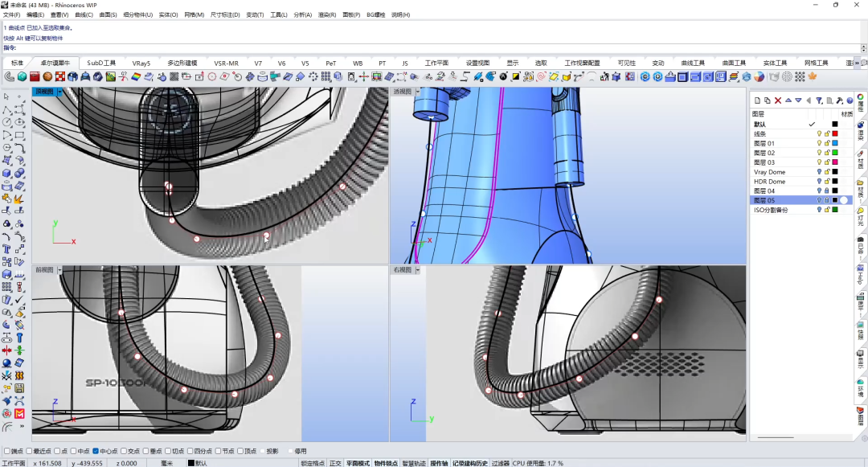The height and width of the screenshot is (467, 868).
Task: Expand the toolbar tabs overflow chevron
Action: pyautogui.click(x=857, y=63)
